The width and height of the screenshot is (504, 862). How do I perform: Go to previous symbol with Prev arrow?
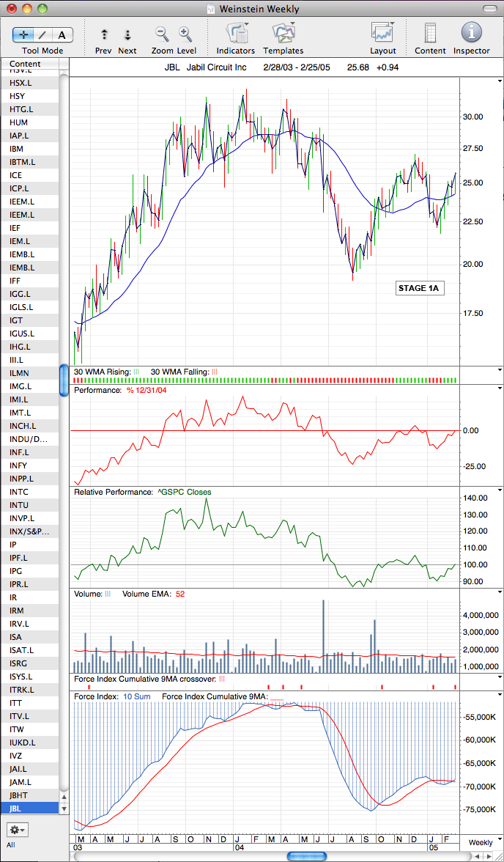[x=104, y=34]
